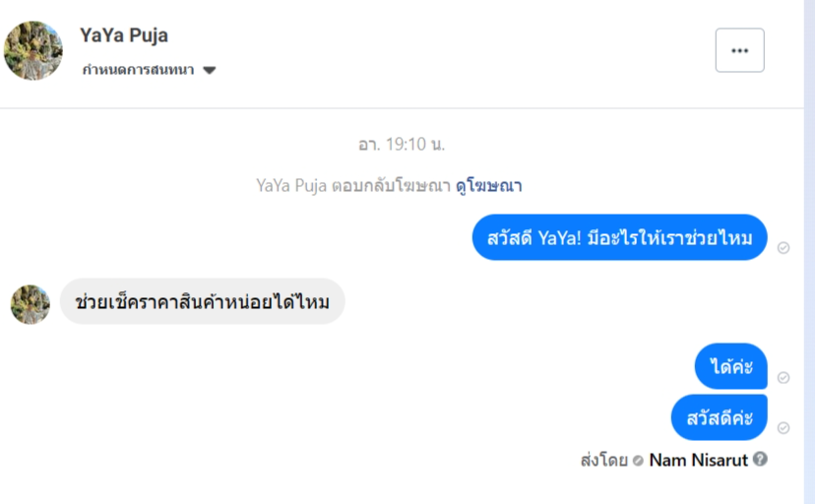Select the 'ได้ค่ะ' reply bubble

click(730, 367)
